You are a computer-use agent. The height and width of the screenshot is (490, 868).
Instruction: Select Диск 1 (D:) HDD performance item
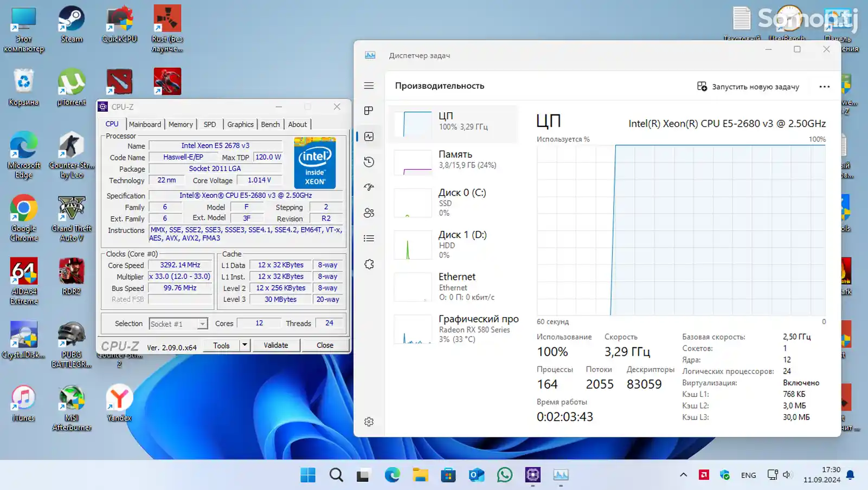(454, 244)
